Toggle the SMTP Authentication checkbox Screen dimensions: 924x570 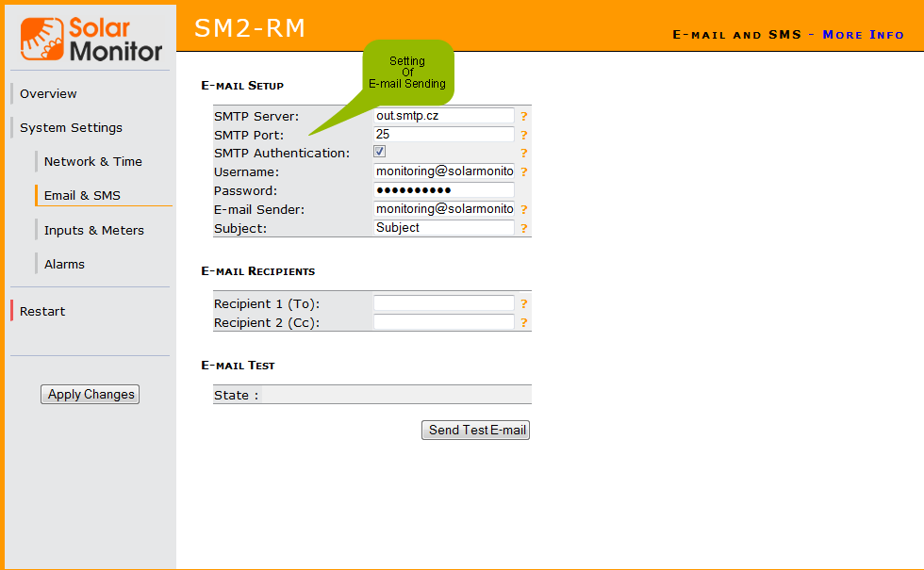(x=380, y=152)
